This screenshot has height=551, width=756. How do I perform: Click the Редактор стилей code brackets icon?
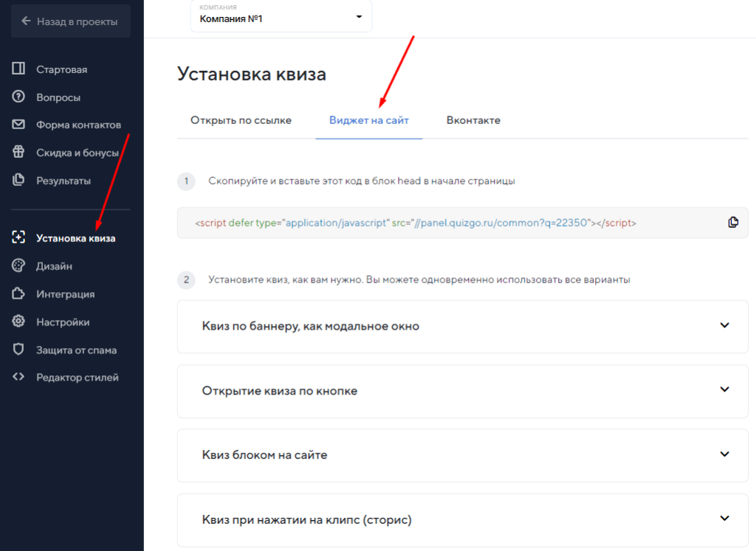click(x=19, y=377)
